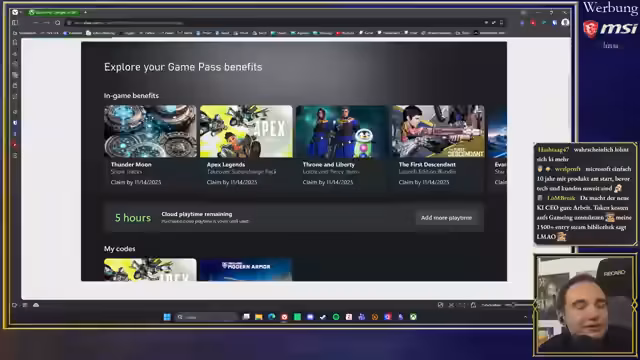
Task: Open the Thunder Moon benefit card
Action: tap(150, 147)
